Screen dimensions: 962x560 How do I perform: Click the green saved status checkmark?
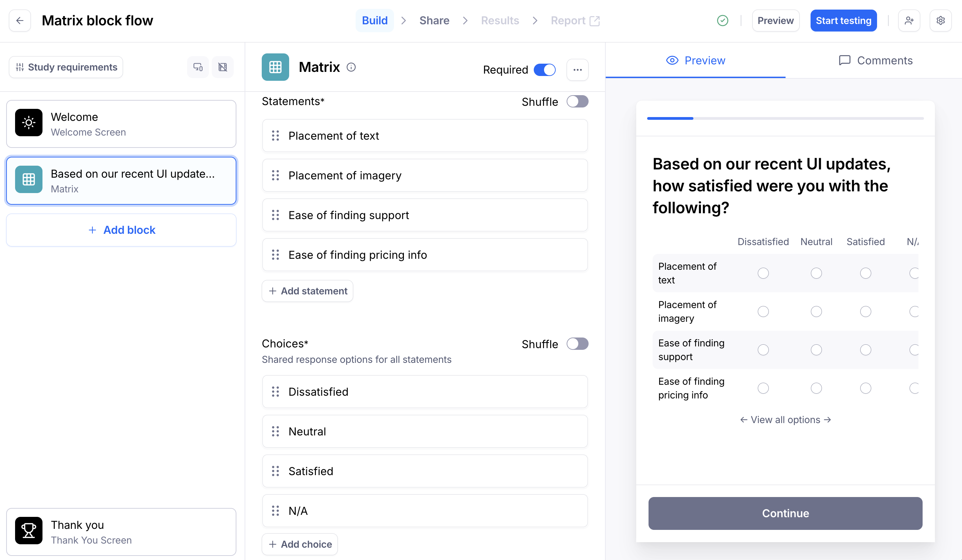click(x=722, y=21)
